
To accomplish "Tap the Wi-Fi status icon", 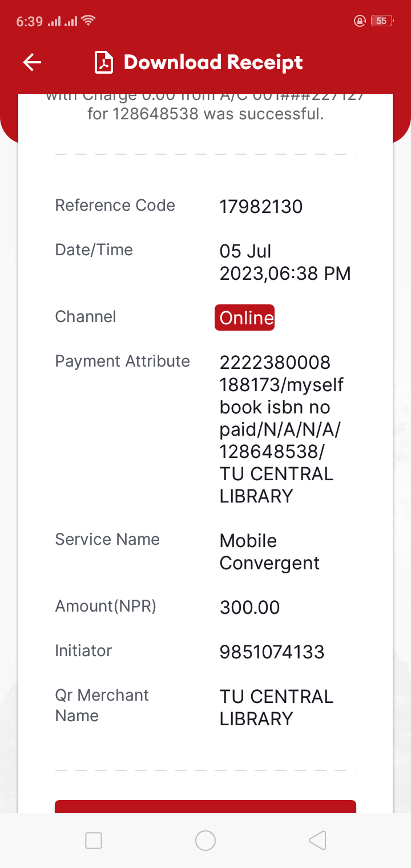I will point(88,21).
